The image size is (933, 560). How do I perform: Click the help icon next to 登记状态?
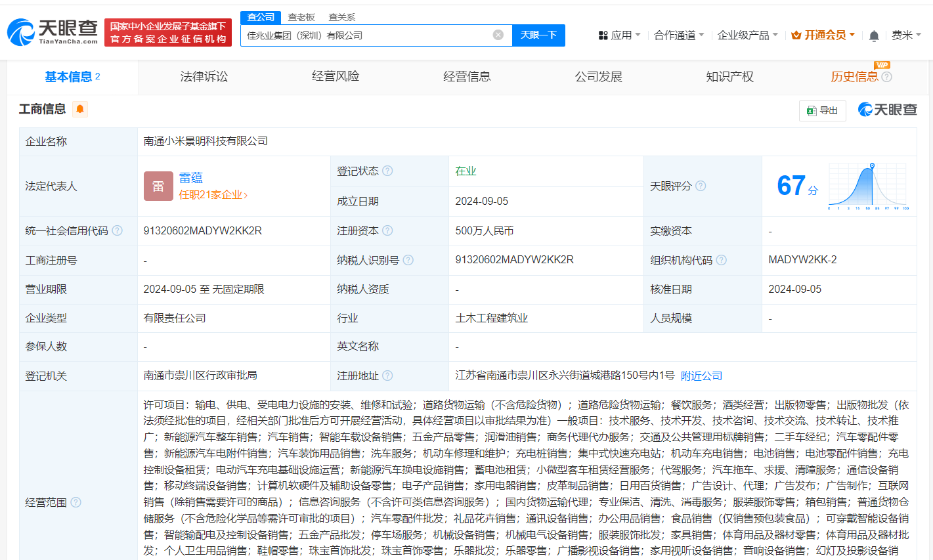[389, 171]
